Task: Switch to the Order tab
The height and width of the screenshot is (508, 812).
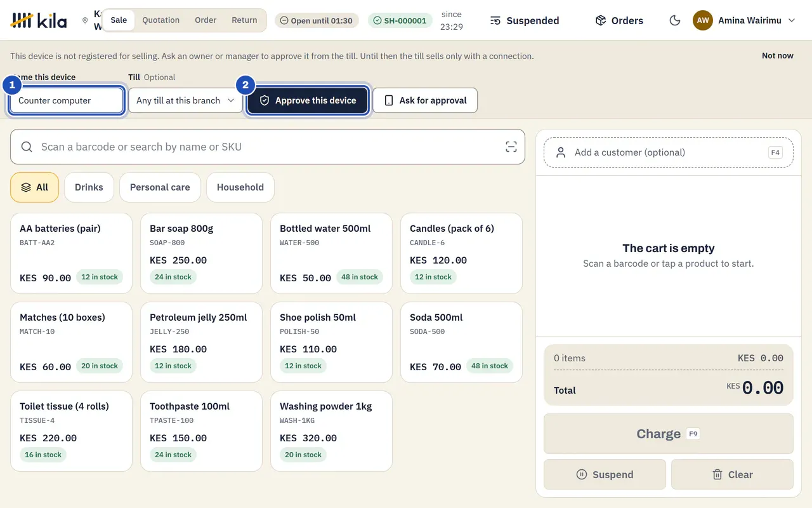Action: tap(206, 20)
